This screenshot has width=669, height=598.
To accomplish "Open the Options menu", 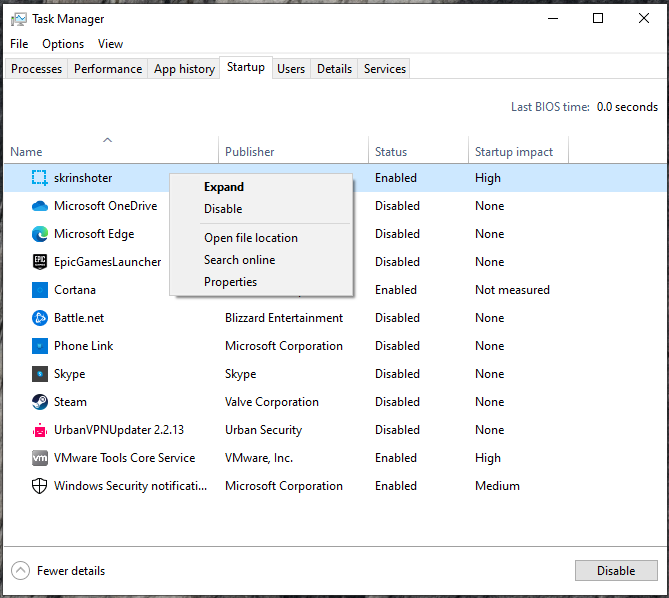I will point(63,44).
